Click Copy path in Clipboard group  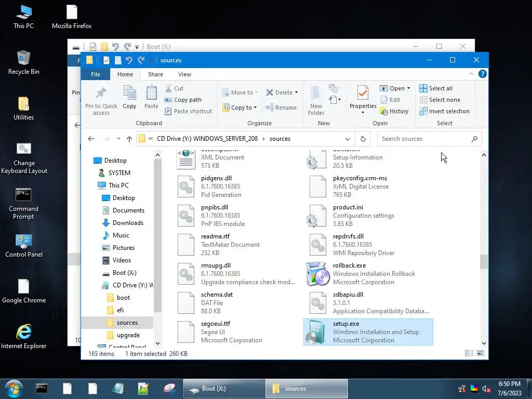coord(183,100)
